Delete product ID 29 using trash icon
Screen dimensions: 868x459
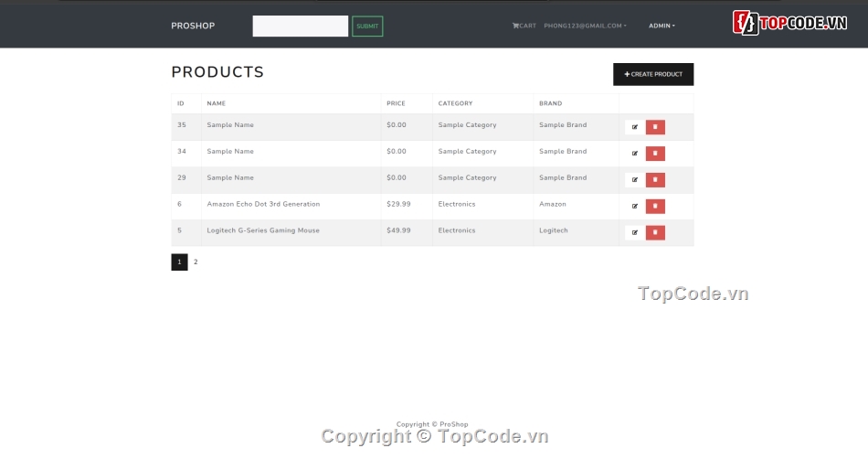(x=655, y=180)
